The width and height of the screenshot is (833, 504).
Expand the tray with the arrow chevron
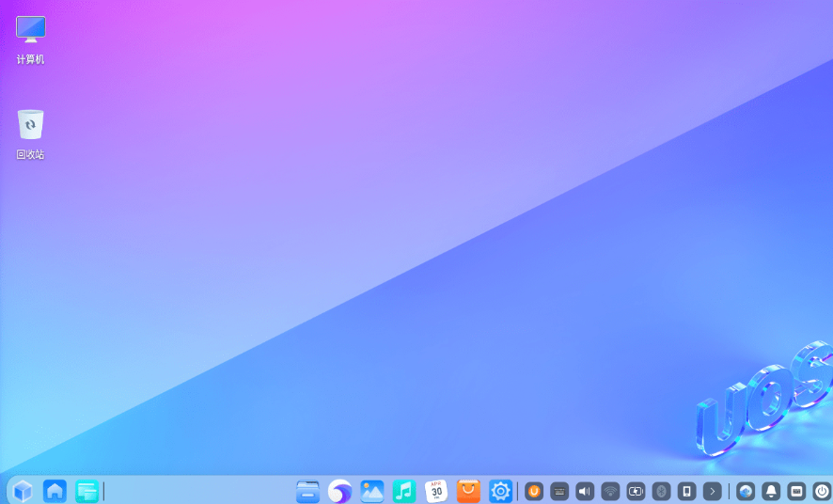[713, 491]
